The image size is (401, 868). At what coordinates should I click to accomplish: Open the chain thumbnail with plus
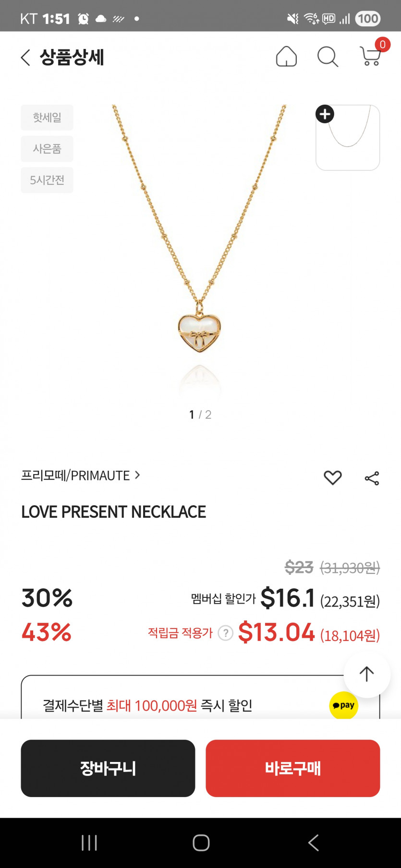click(348, 138)
